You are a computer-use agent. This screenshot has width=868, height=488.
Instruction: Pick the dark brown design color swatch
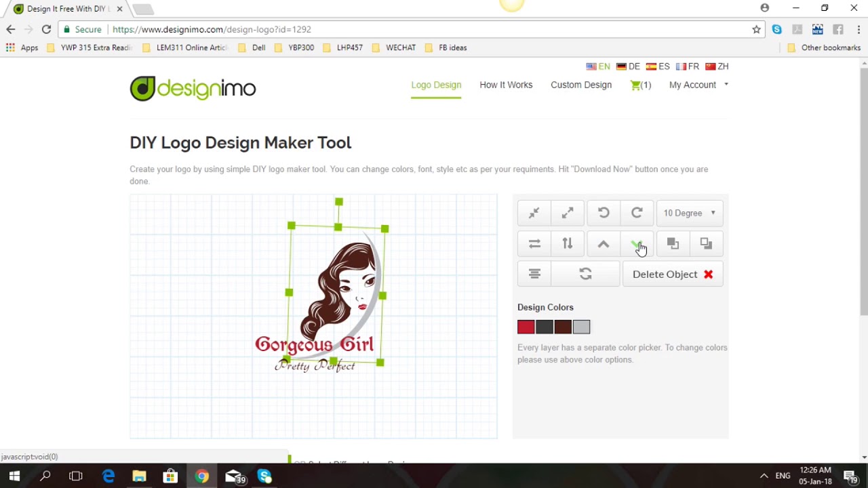[x=563, y=327]
